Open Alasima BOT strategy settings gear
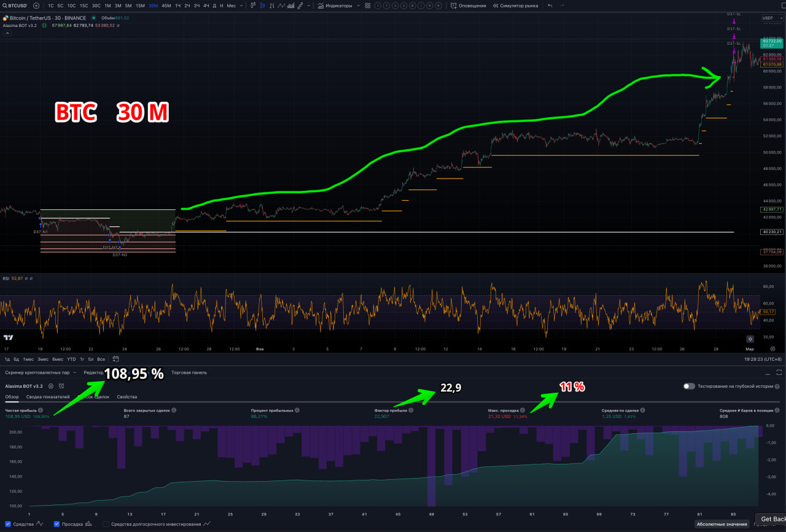This screenshot has height=532, width=786. (51, 386)
